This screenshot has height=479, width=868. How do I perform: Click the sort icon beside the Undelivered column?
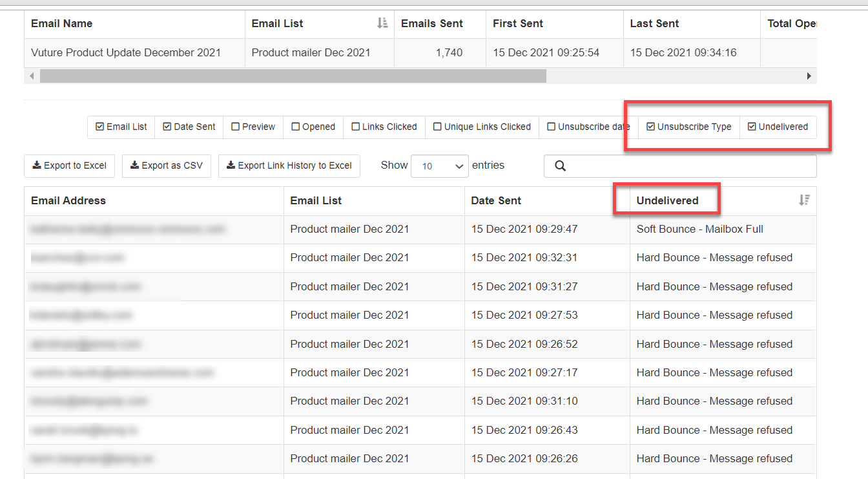pyautogui.click(x=804, y=200)
